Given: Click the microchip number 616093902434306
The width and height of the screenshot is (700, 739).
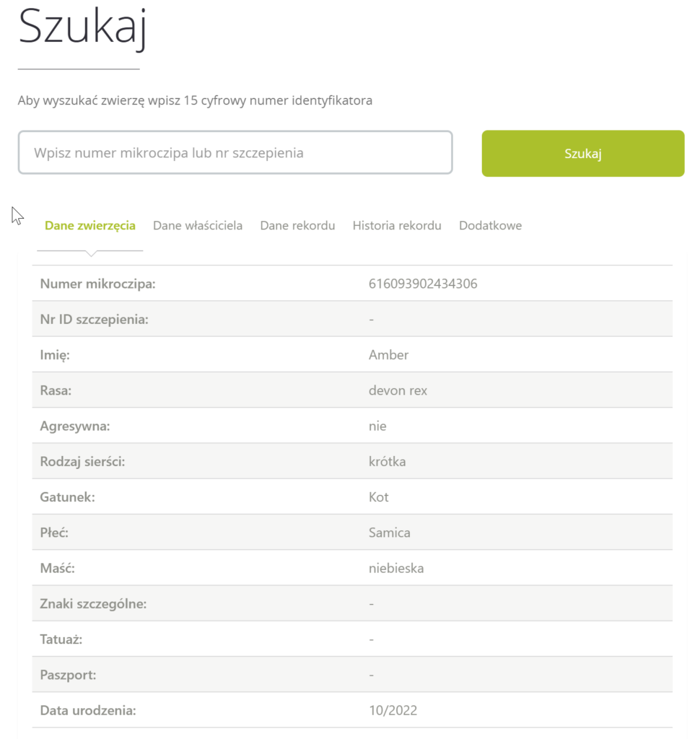Looking at the screenshot, I should pyautogui.click(x=423, y=284).
